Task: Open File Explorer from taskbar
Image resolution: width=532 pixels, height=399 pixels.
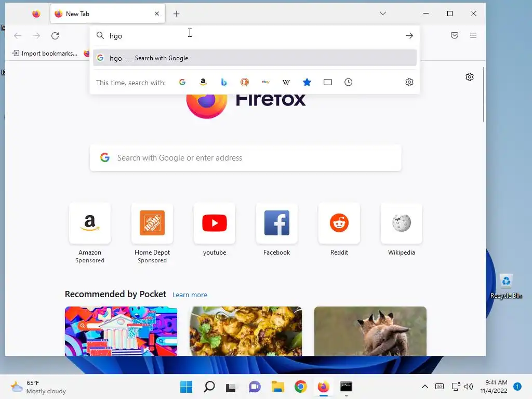Action: (278, 387)
